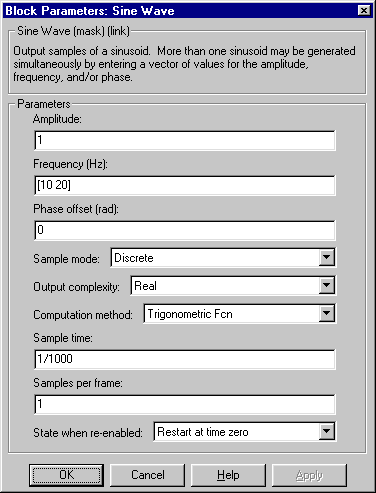This screenshot has height=493, width=376.
Task: Click the sinusoid description text area
Action: point(184,64)
